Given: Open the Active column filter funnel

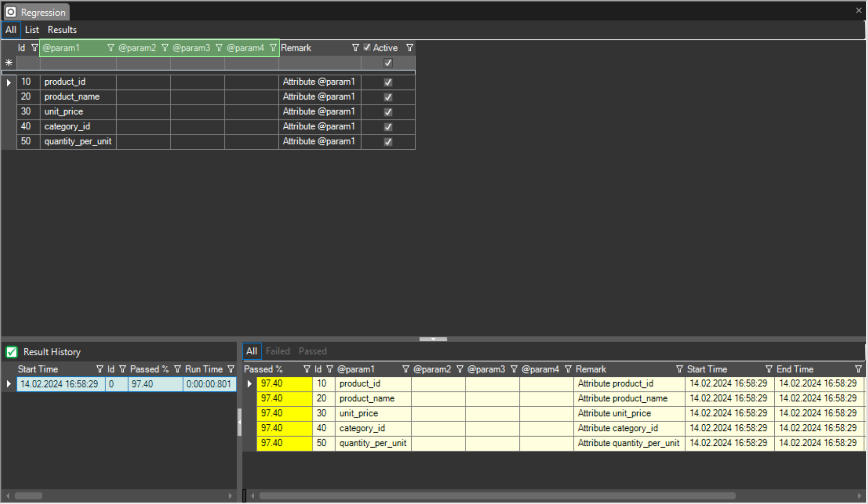Looking at the screenshot, I should 410,47.
